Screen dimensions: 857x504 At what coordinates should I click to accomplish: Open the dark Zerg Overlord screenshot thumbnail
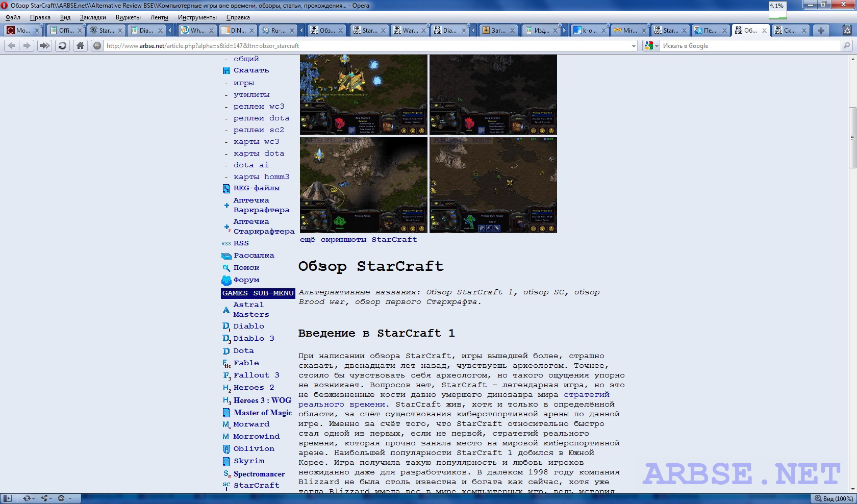pyautogui.click(x=493, y=95)
